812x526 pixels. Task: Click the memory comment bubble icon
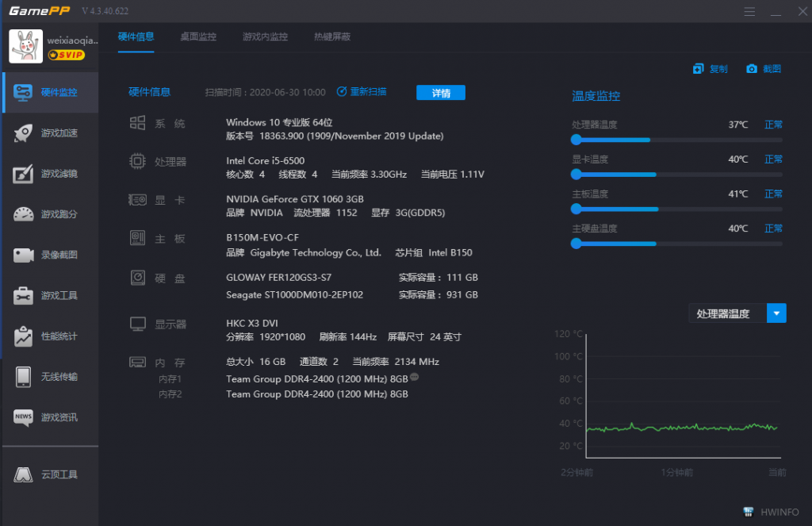pos(414,377)
